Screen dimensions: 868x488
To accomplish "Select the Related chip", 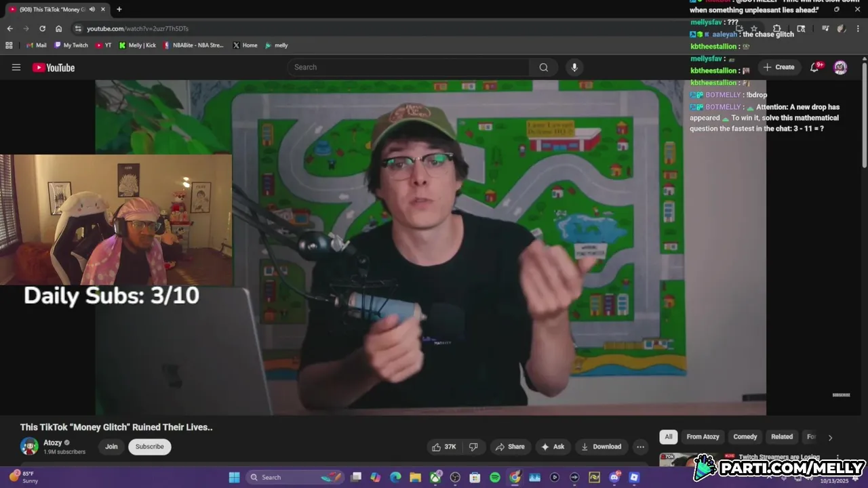I will tap(782, 436).
